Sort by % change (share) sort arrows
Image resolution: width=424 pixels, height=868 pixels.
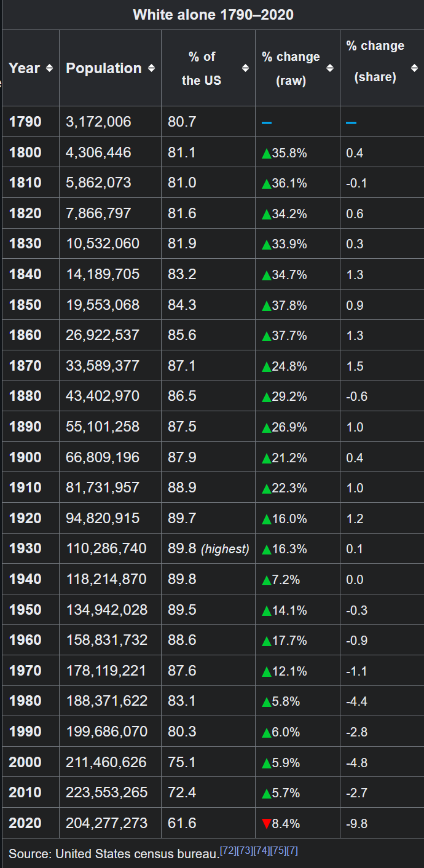(x=414, y=68)
